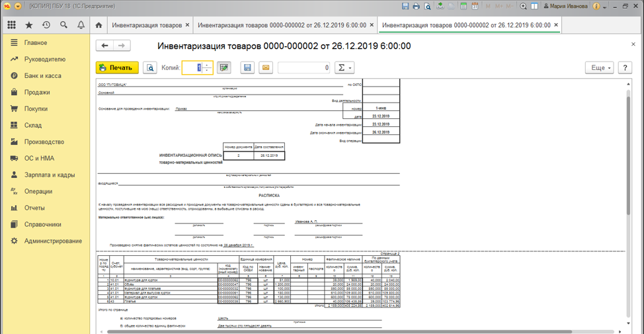Toggle the edit mode button beside the copies field
The image size is (644, 334).
click(x=223, y=68)
